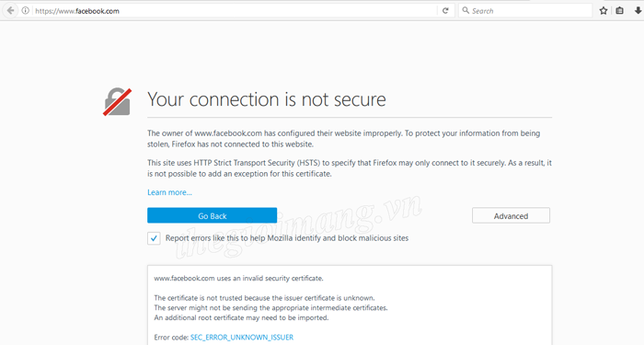644x345 pixels.
Task: Click the 'issuer certificate is unknown' line
Action: [265, 298]
